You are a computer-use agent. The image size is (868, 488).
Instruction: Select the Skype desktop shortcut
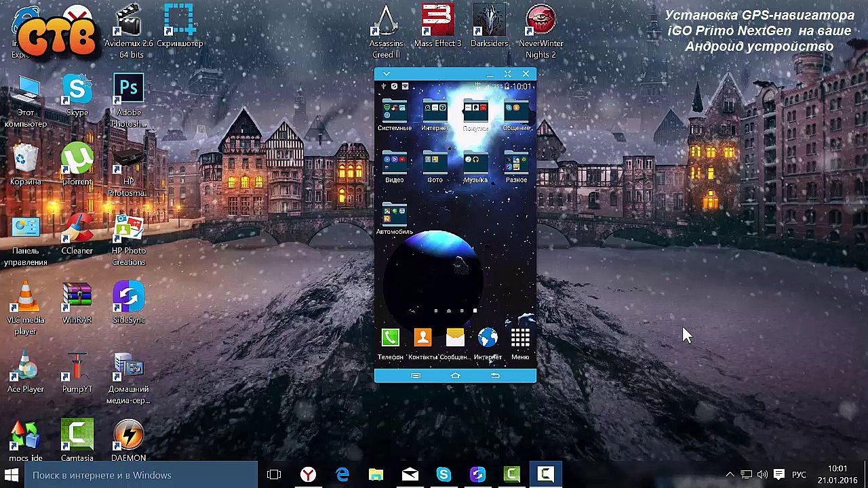pos(77,96)
